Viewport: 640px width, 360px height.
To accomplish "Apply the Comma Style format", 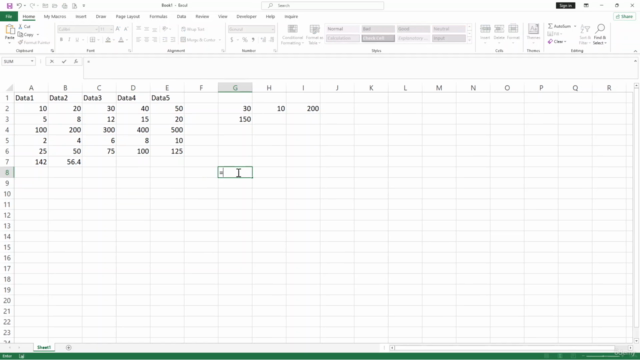I will [253, 40].
